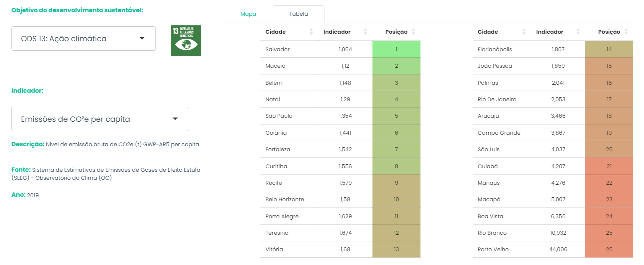Click the indicator value 2,053
The image size is (644, 265).
pyautogui.click(x=558, y=99)
